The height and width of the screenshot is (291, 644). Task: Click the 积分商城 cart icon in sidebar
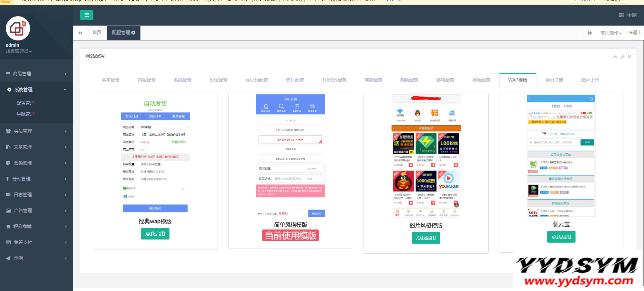[8, 226]
